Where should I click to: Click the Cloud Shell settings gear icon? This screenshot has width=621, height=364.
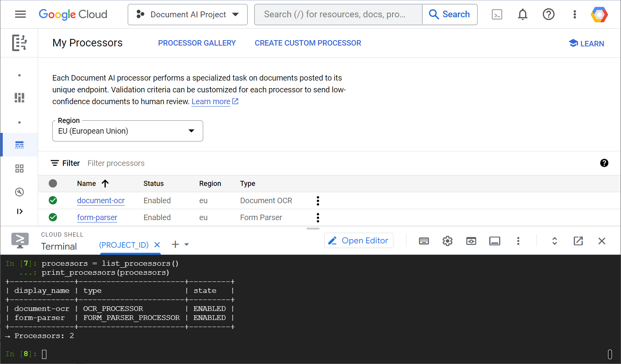(x=447, y=241)
